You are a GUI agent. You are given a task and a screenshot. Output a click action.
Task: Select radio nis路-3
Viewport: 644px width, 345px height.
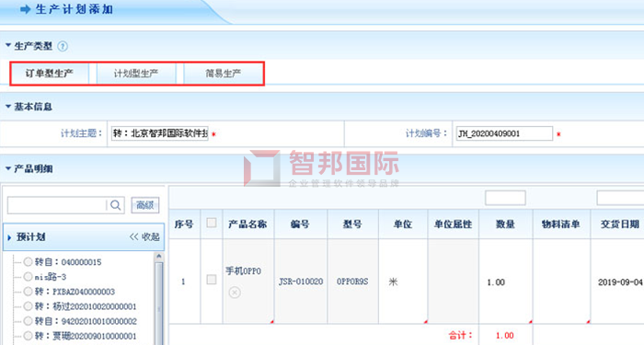point(28,276)
